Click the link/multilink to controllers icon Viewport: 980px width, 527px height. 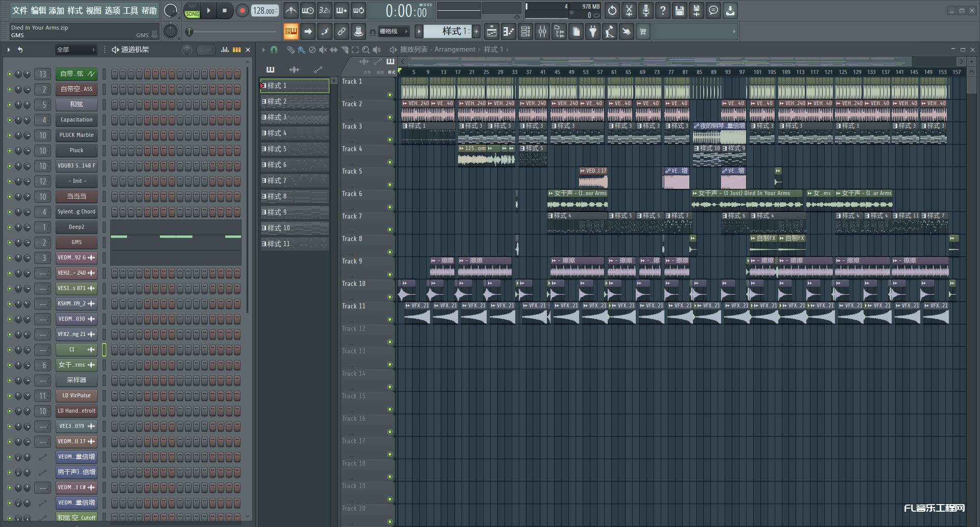click(341, 32)
